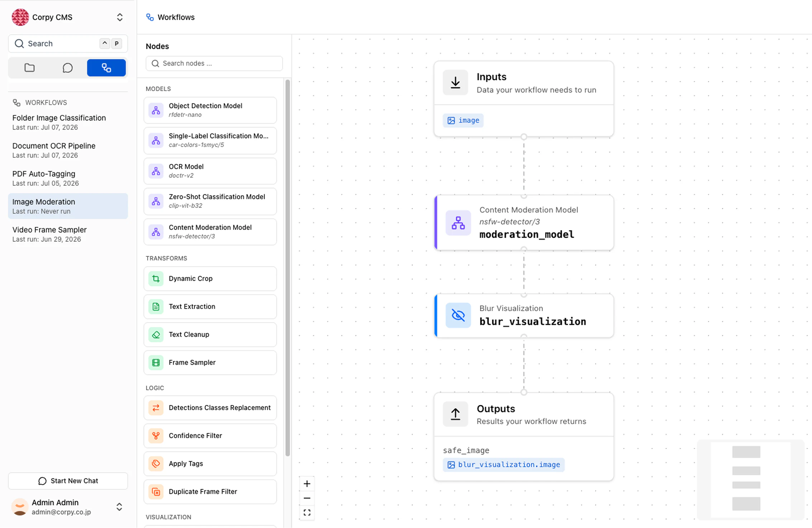The height and width of the screenshot is (528, 812).
Task: Switch to the chats tab icon
Action: (x=67, y=68)
